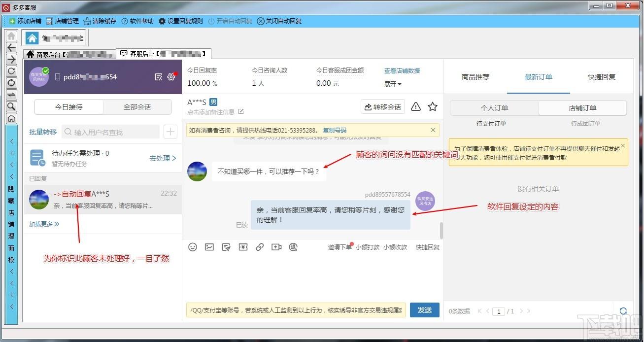Screen dimensions: 644x342
Task: Select the 今日接待 segment
Action: click(x=68, y=107)
